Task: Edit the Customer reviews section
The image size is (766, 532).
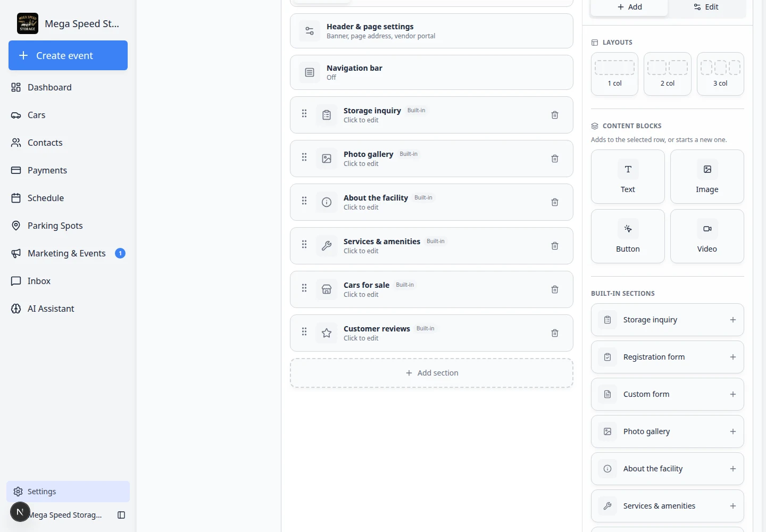Action: (431, 333)
